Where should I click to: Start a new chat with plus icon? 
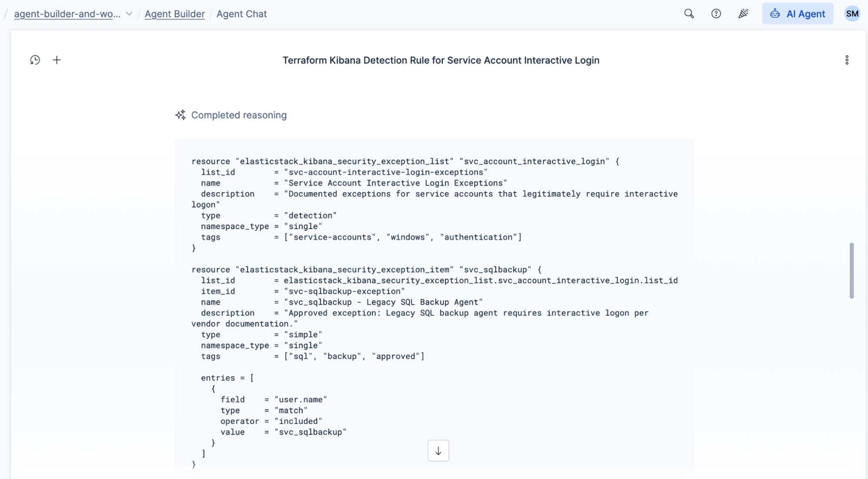[57, 60]
